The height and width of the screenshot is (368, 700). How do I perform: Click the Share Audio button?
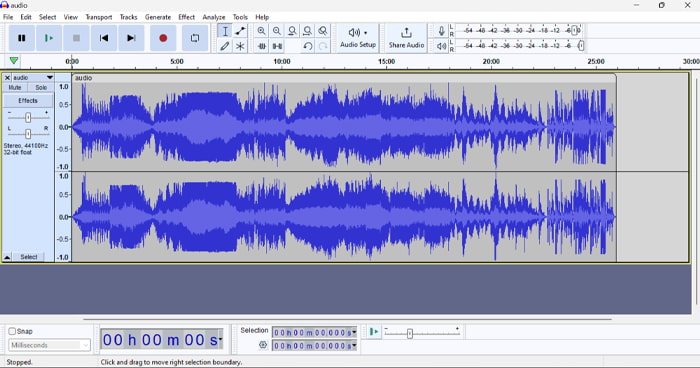(406, 38)
